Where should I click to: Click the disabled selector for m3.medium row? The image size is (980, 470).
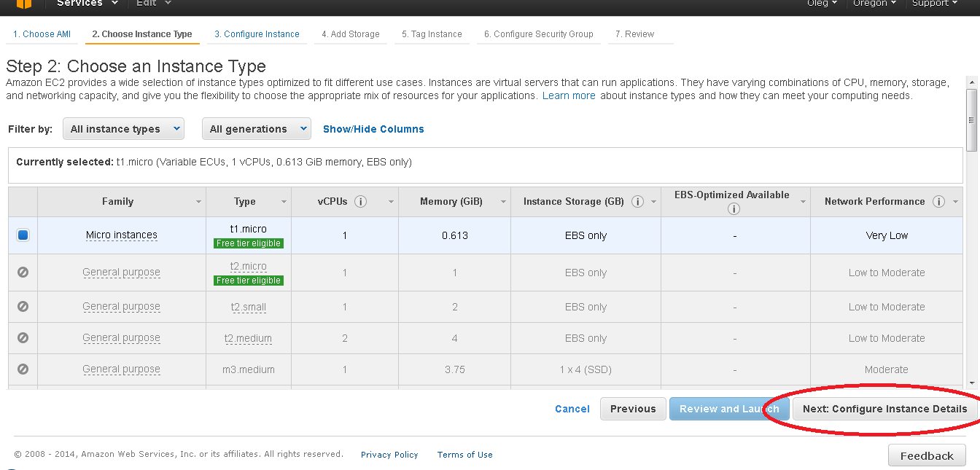click(23, 369)
